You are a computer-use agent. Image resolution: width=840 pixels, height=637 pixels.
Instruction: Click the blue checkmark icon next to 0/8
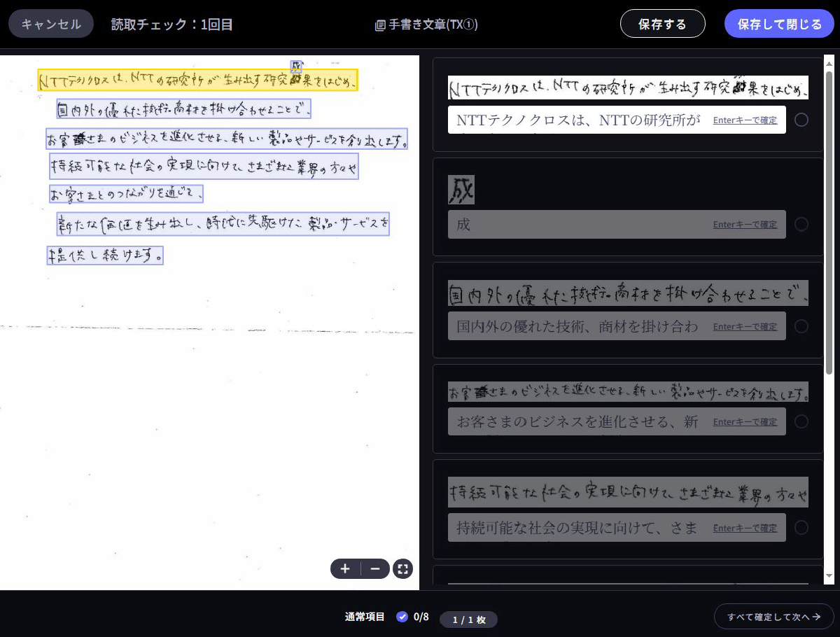402,617
